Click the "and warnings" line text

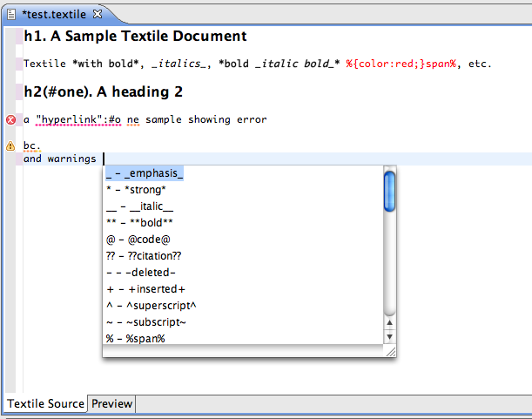click(x=60, y=159)
